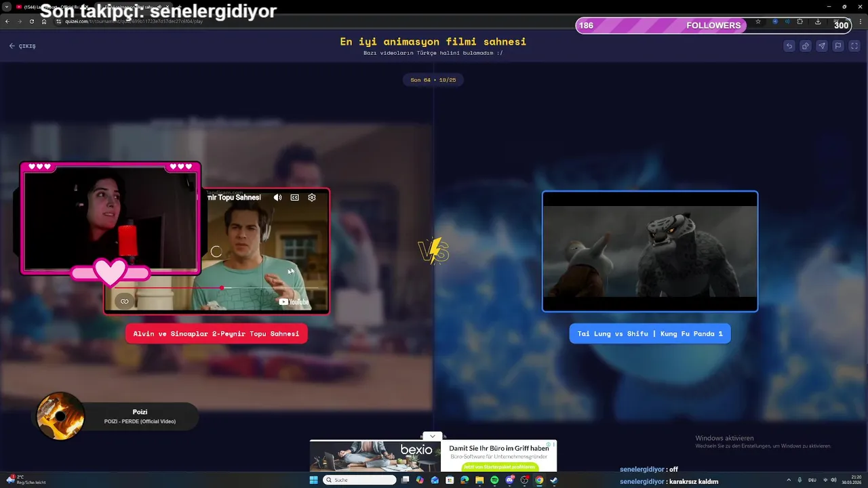Play the Kung Fu Panda video thumbnail
The width and height of the screenshot is (868, 488).
pos(650,251)
